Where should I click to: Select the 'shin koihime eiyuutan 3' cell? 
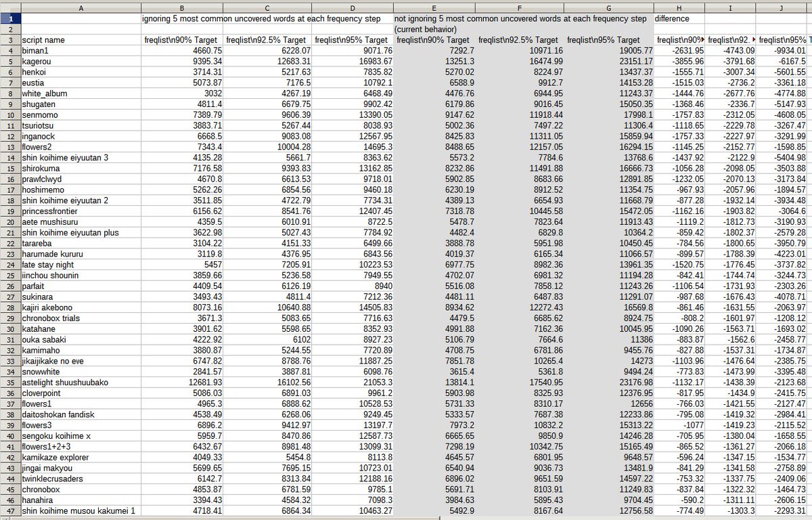point(81,158)
